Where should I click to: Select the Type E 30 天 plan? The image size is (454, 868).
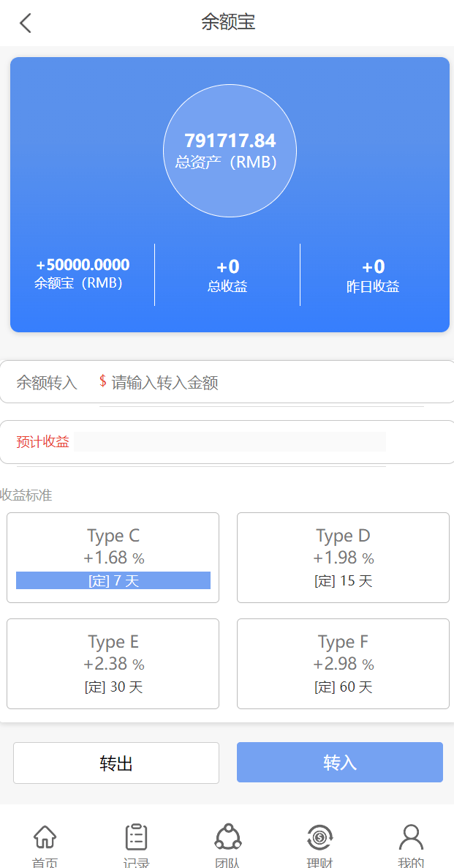tap(113, 664)
